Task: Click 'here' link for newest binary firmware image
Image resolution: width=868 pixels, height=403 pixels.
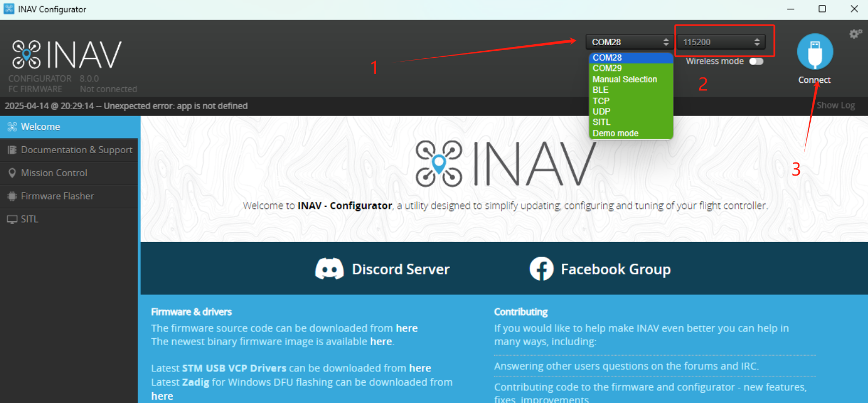Action: [381, 341]
